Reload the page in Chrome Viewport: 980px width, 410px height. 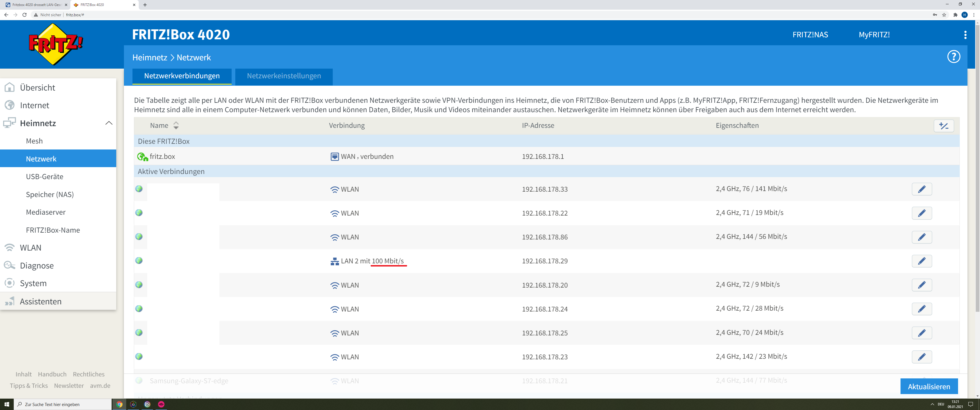pos(25,15)
